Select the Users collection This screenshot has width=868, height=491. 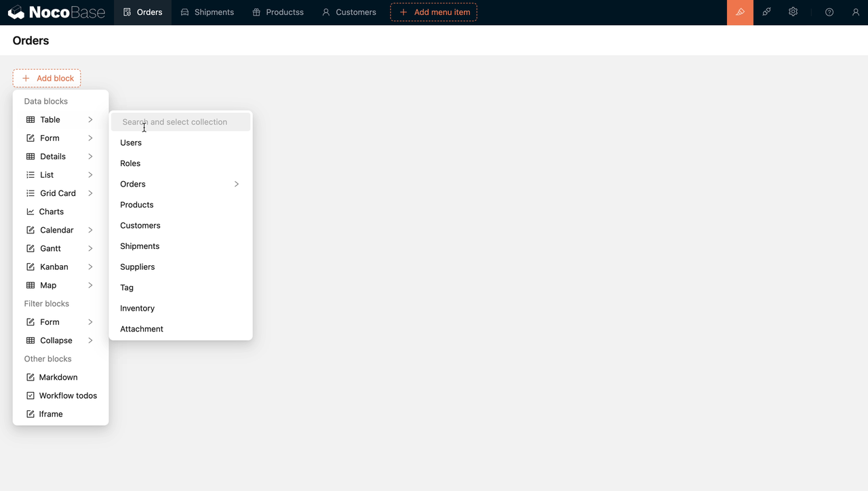(180, 142)
